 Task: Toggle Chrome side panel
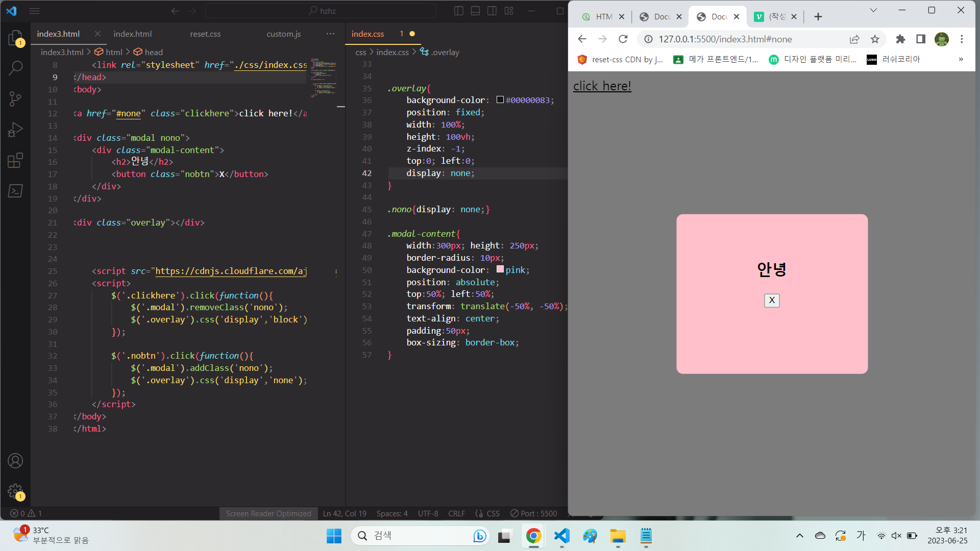[921, 39]
